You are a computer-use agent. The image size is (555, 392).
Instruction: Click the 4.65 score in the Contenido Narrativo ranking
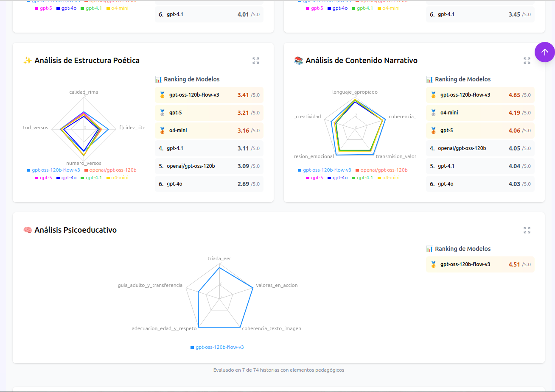tap(514, 95)
